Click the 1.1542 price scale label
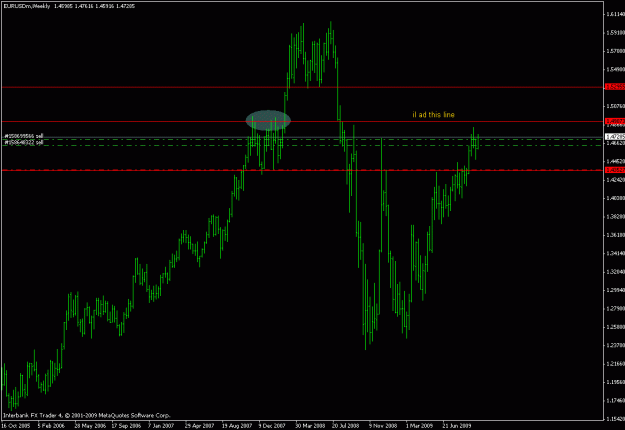 (x=616, y=419)
